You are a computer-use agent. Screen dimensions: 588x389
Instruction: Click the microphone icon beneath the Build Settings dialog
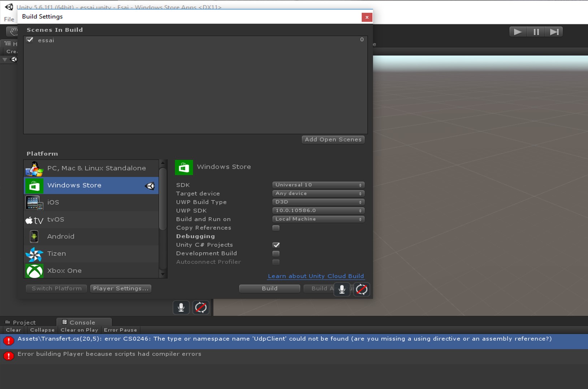coord(181,307)
